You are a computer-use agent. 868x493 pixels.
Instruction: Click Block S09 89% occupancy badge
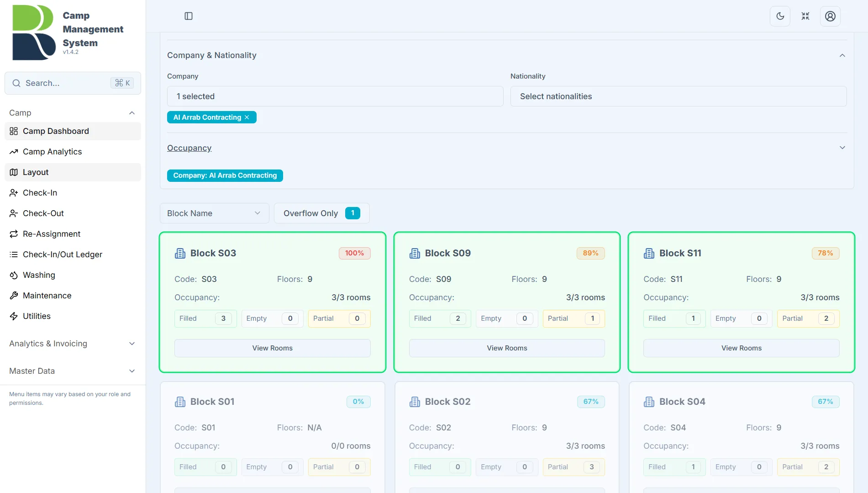point(591,253)
